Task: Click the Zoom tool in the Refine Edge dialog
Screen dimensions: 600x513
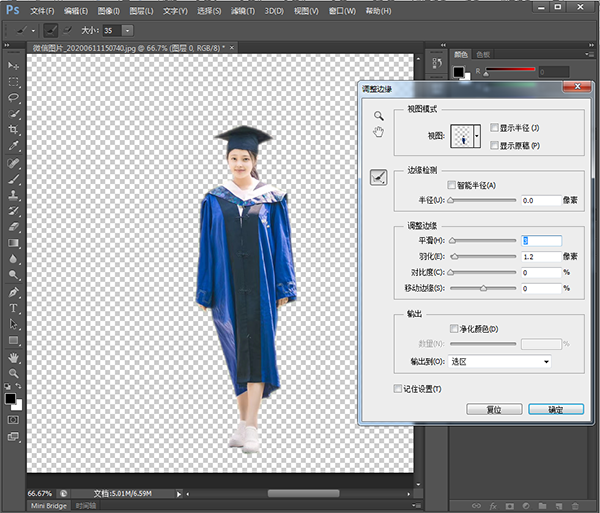Action: 379,116
